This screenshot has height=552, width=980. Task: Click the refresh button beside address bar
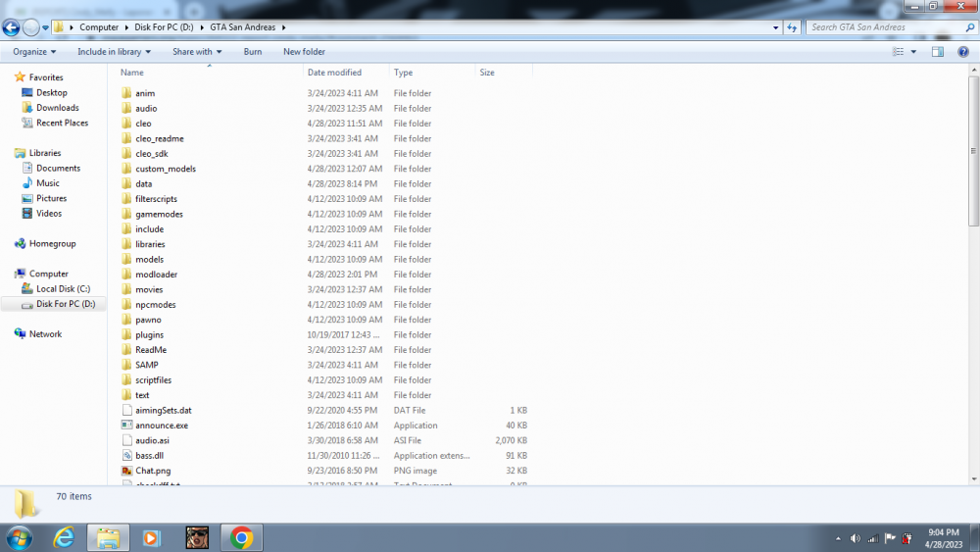[792, 27]
